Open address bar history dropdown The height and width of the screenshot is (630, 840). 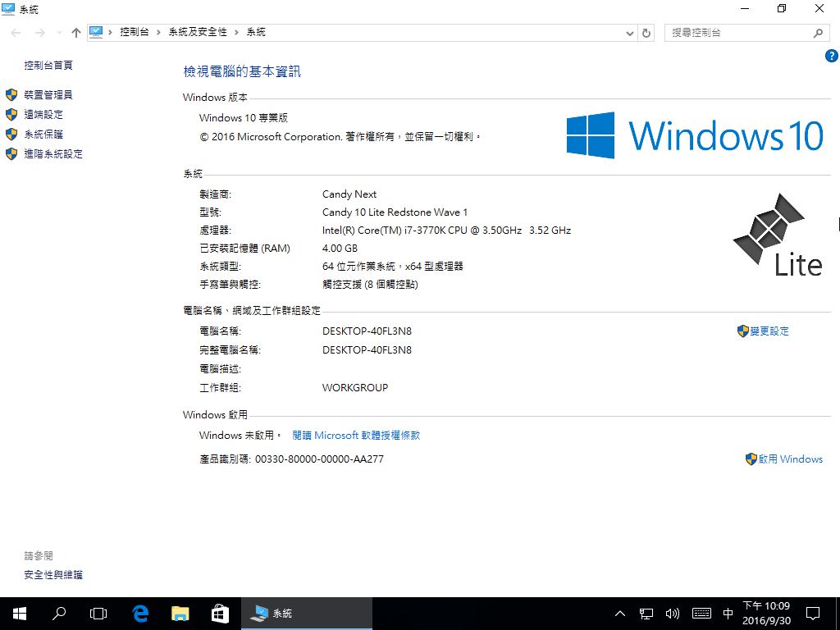(630, 33)
